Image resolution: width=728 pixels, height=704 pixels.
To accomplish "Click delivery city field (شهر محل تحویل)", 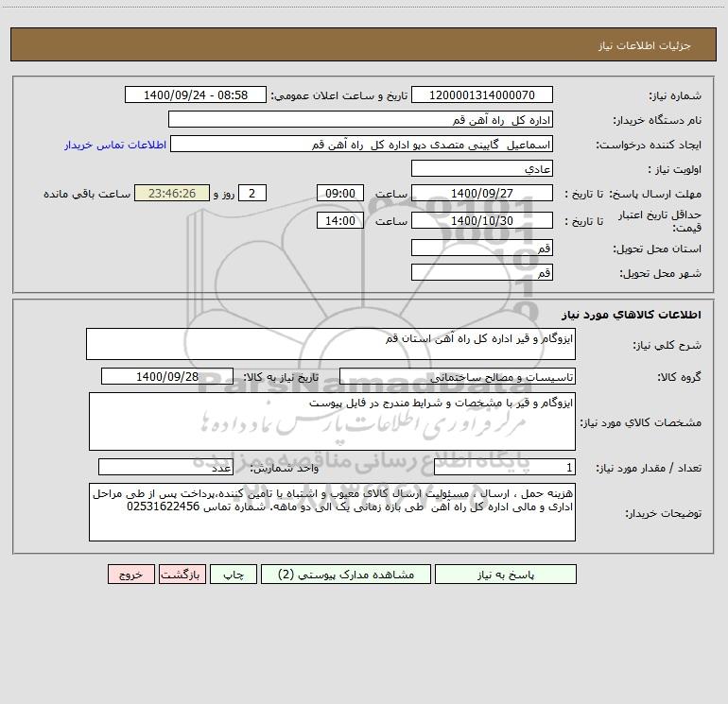I will pyautogui.click(x=482, y=272).
